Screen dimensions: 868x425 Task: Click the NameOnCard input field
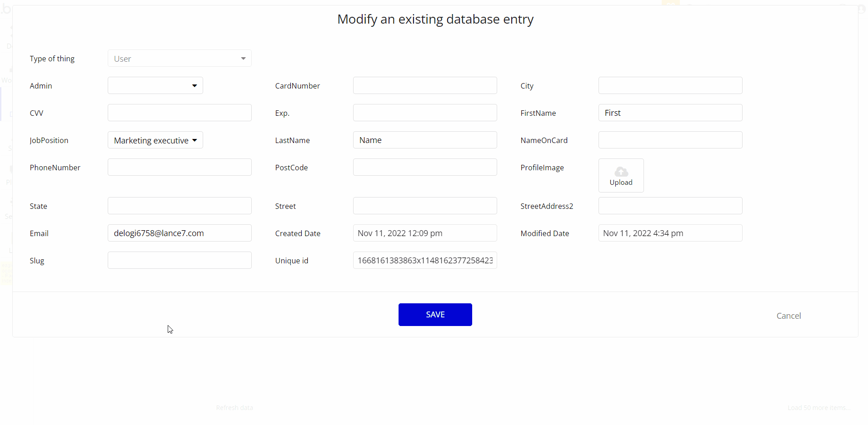(x=670, y=140)
